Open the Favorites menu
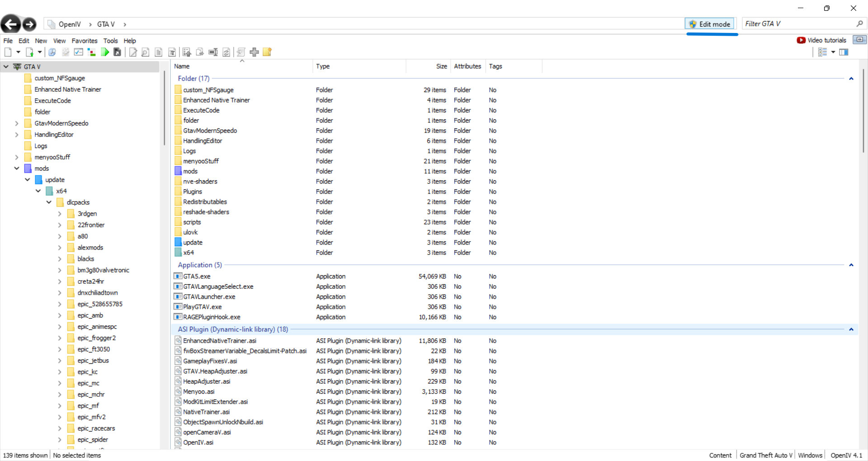868x461 pixels. 85,41
